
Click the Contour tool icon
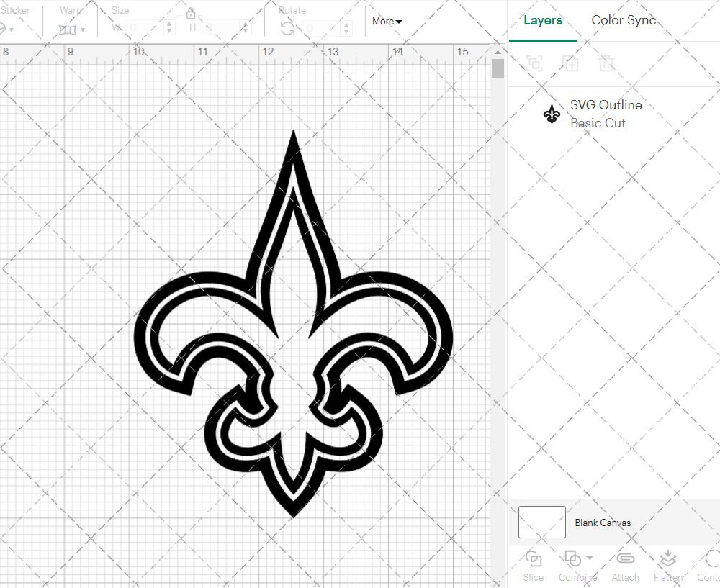711,559
